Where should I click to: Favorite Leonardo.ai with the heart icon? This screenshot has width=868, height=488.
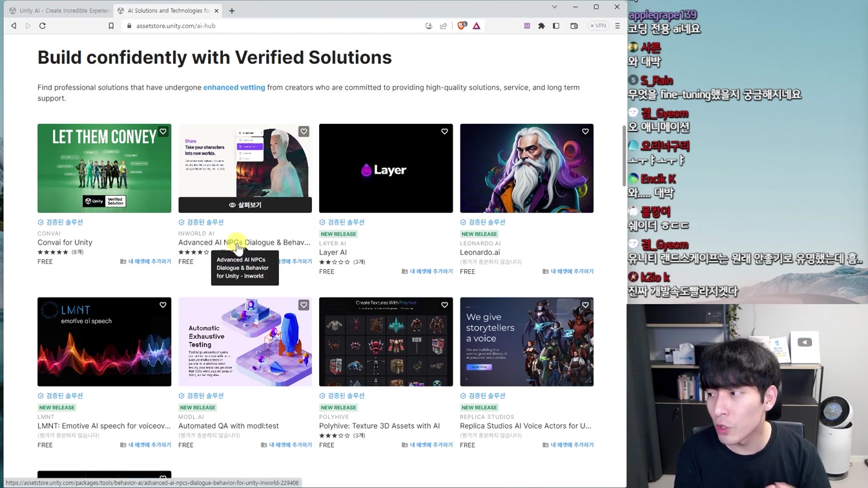(585, 132)
